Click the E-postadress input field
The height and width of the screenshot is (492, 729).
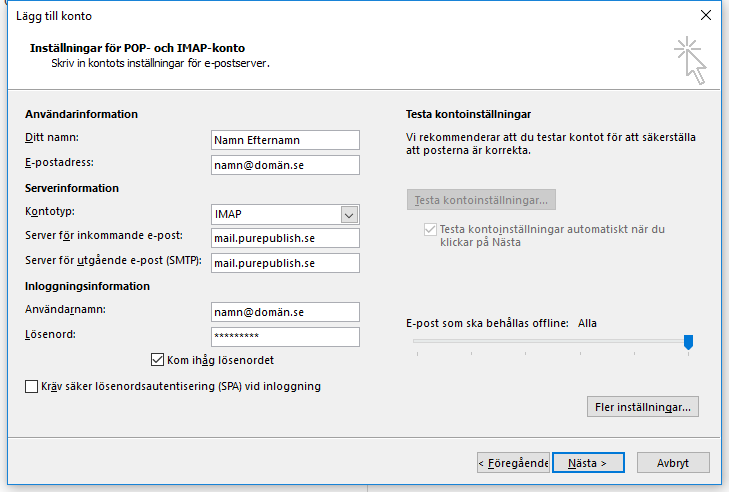(x=285, y=165)
